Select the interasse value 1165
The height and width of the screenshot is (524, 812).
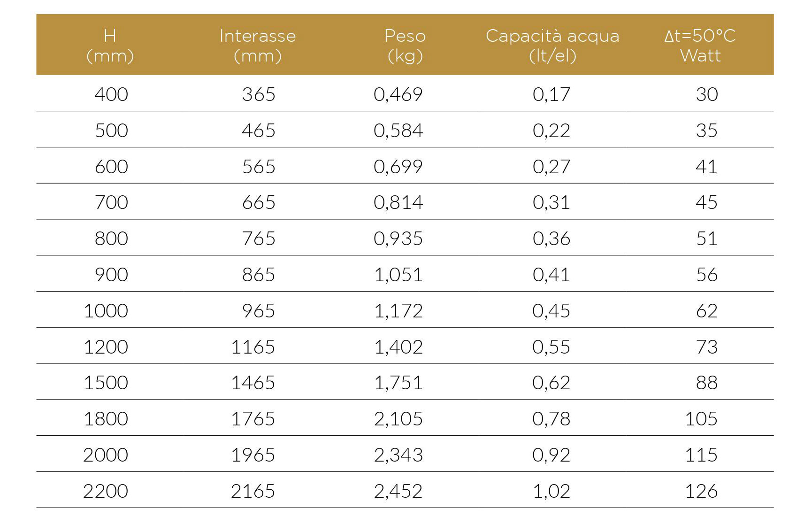(253, 347)
